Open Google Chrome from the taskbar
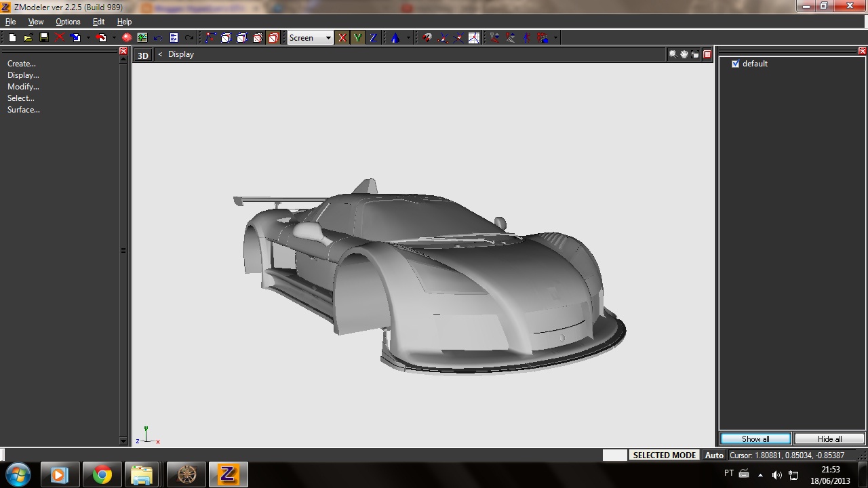The width and height of the screenshot is (868, 488). click(102, 474)
